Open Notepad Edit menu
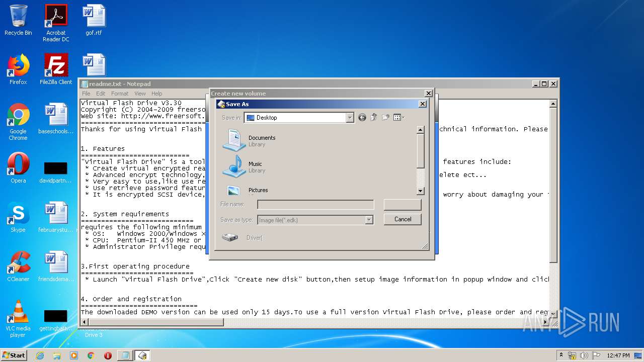The image size is (644, 362). [x=101, y=94]
